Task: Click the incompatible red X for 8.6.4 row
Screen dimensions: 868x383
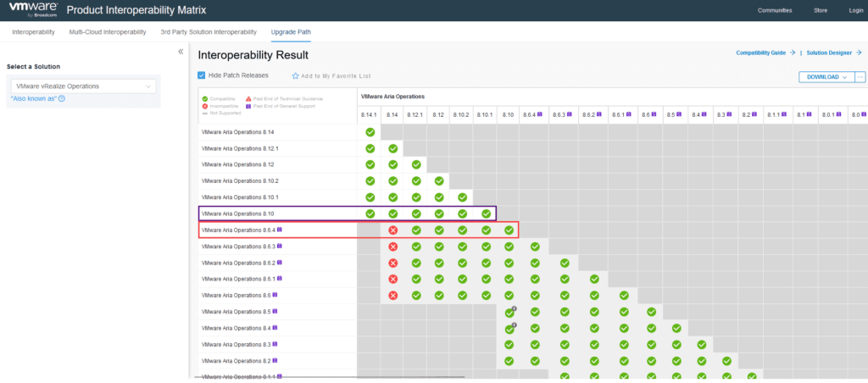Action: 393,230
